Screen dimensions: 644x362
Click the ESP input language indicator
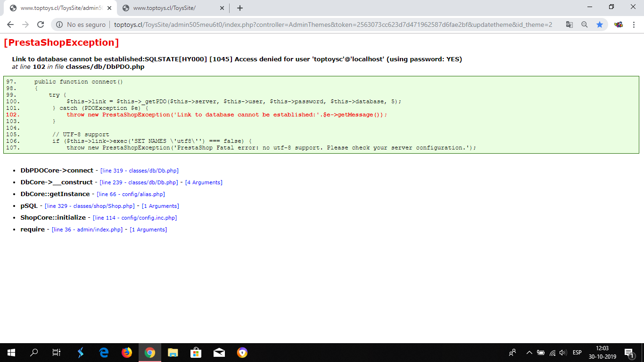click(x=577, y=353)
